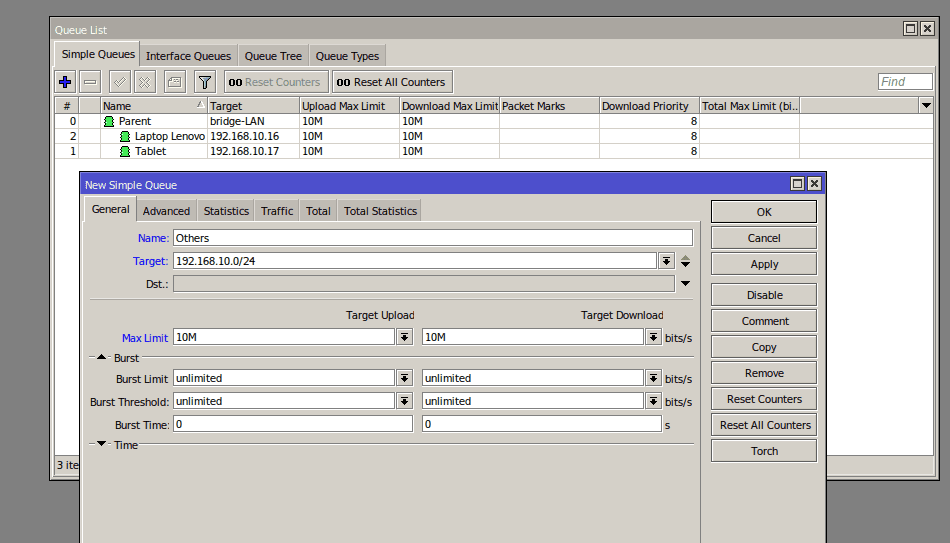Open the filter funnel icon

click(x=205, y=82)
